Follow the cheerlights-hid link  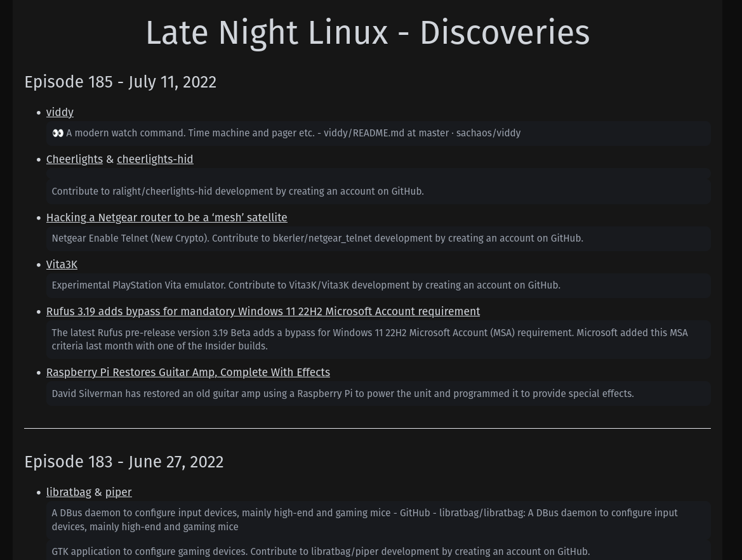tap(155, 159)
